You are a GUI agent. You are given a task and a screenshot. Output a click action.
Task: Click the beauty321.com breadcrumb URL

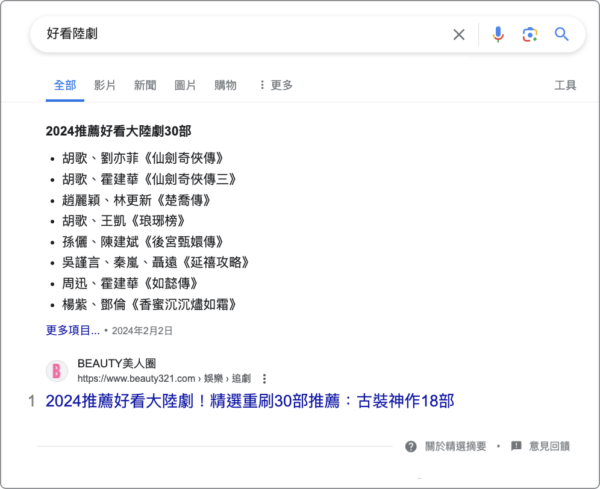click(x=164, y=379)
